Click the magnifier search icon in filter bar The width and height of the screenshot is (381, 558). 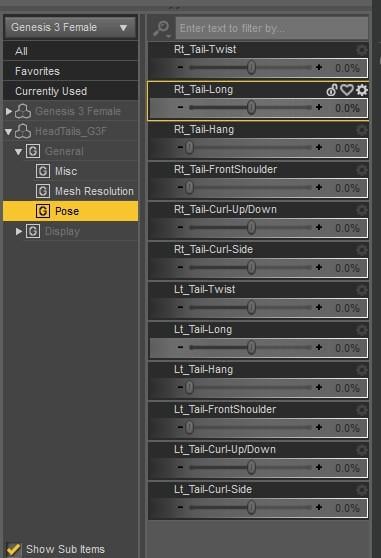[161, 28]
